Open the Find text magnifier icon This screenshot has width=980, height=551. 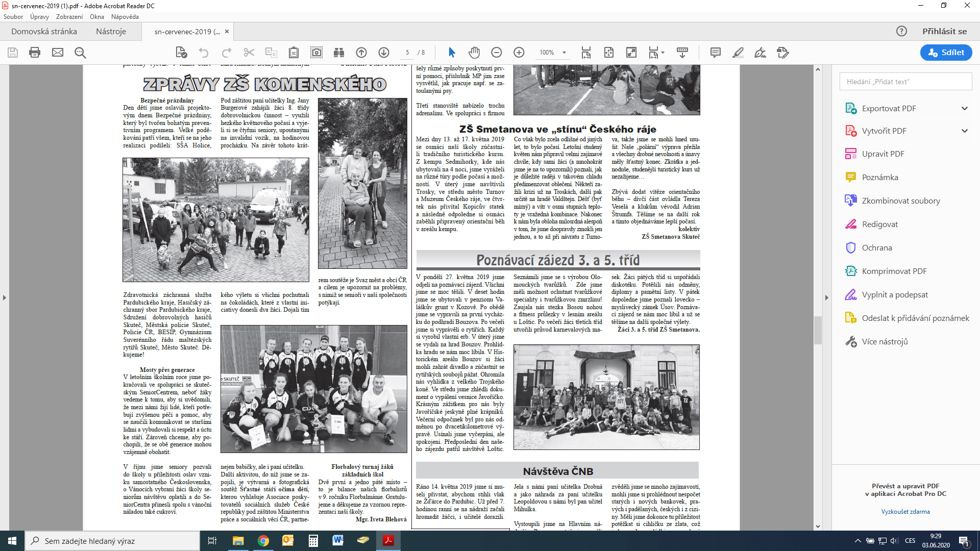(x=80, y=53)
